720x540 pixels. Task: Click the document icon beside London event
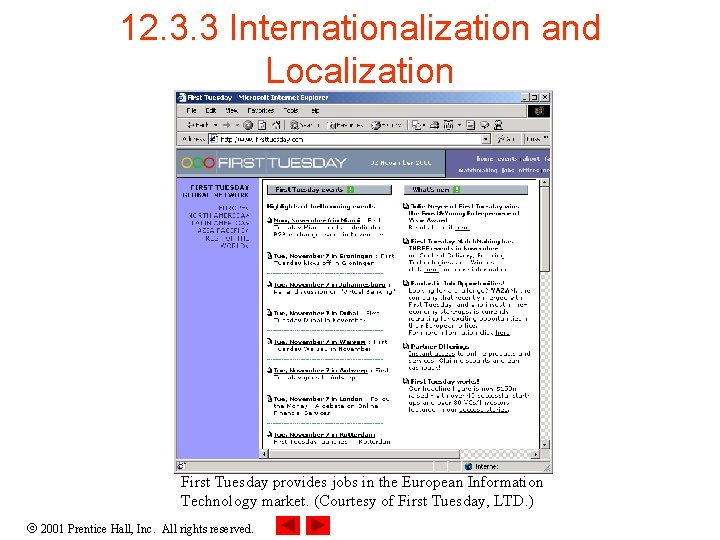point(270,399)
